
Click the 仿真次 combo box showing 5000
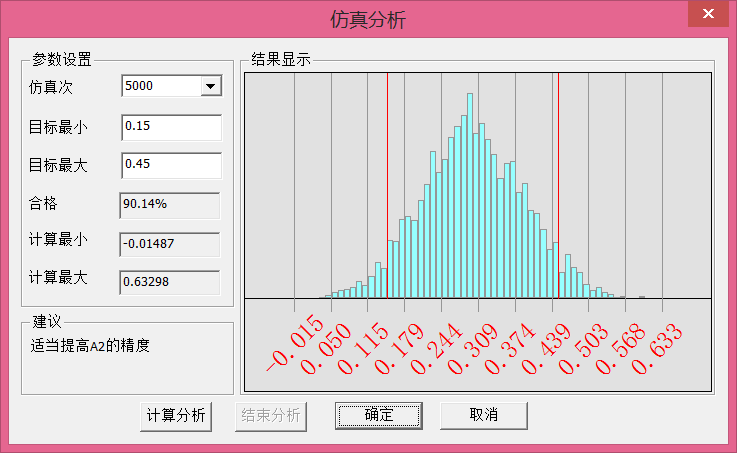[x=160, y=87]
